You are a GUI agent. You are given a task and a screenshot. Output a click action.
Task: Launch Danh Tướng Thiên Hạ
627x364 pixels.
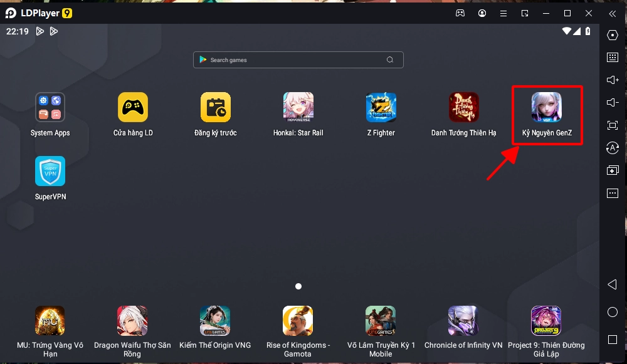464,107
